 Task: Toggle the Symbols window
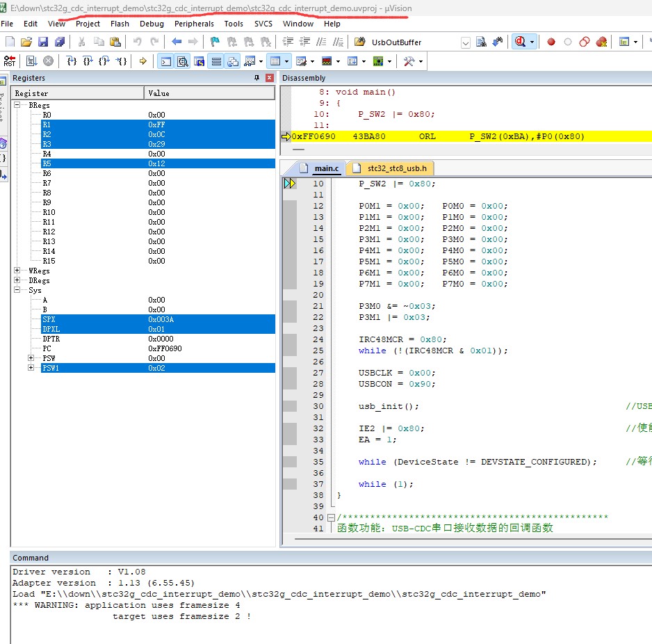coord(199,61)
